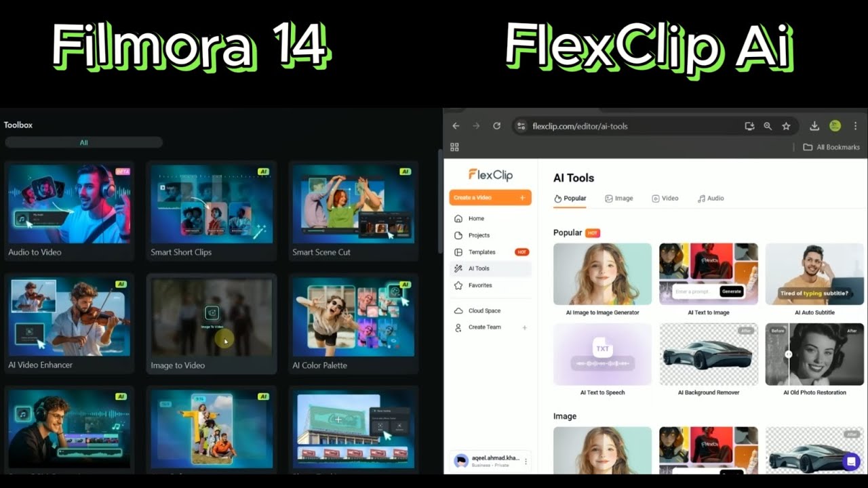Viewport: 868px width, 488px height.
Task: Open Image to Video tool in Filmora
Action: (x=212, y=324)
